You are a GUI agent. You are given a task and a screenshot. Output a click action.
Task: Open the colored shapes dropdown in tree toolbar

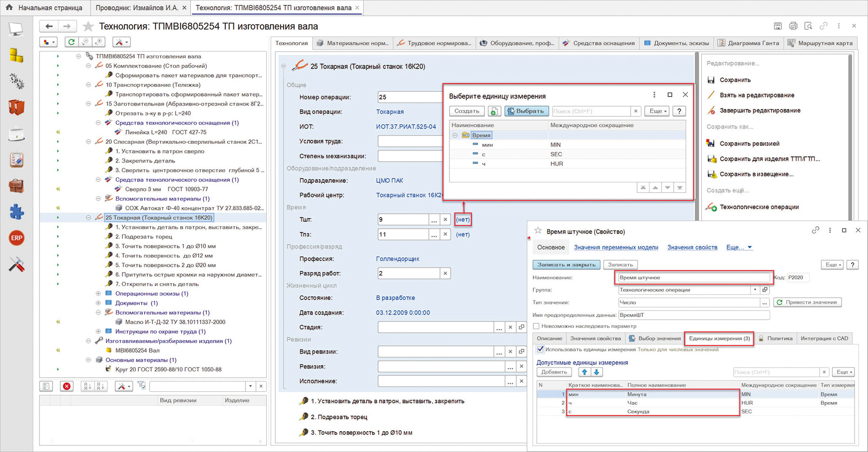[49, 42]
